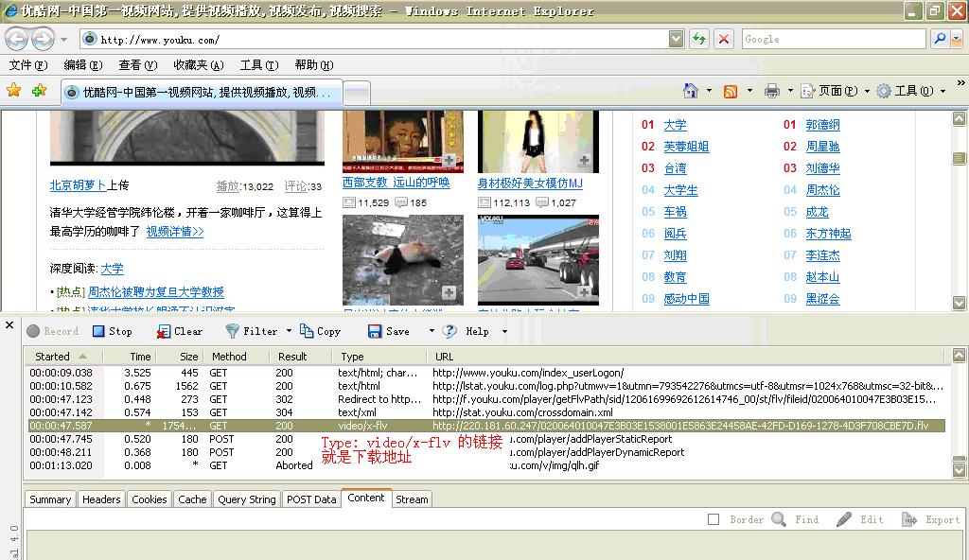Click the search magnifier icon beside Google box
Screen dimensions: 969x560
pyautogui.click(x=940, y=39)
